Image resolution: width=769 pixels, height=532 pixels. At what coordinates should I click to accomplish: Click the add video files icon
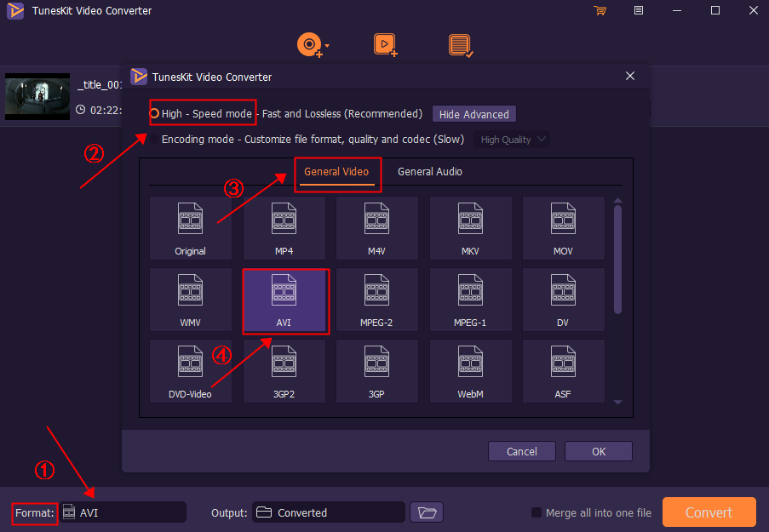point(385,44)
